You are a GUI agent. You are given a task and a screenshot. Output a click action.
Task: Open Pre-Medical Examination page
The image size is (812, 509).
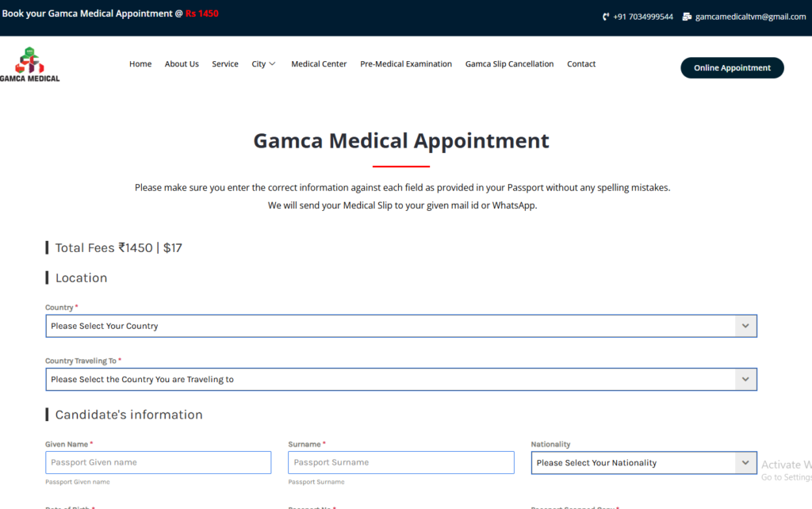click(x=406, y=64)
